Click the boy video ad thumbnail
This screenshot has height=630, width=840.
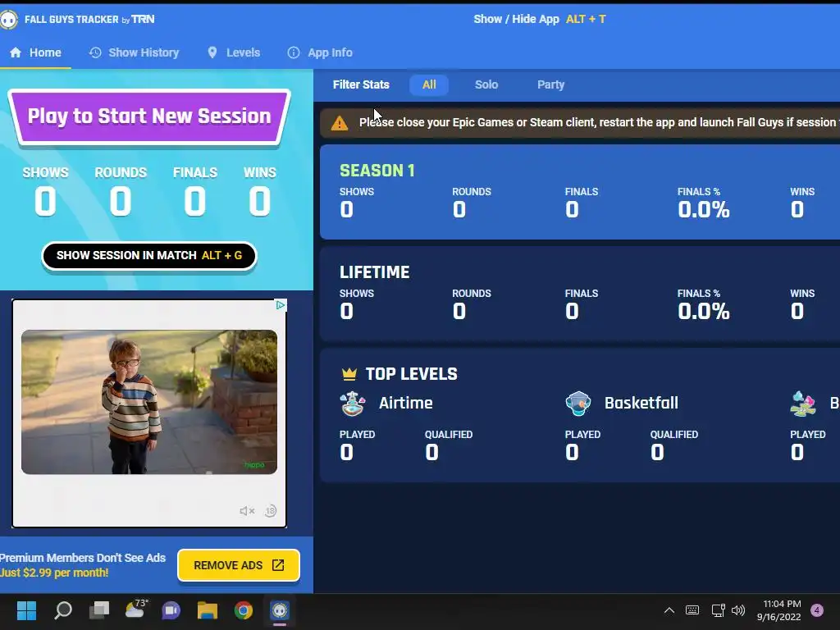[149, 402]
